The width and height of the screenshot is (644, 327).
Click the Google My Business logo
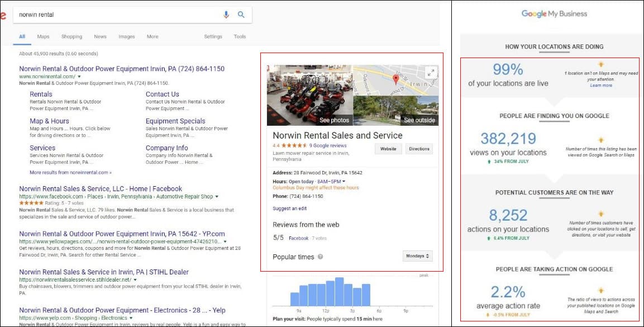[554, 13]
